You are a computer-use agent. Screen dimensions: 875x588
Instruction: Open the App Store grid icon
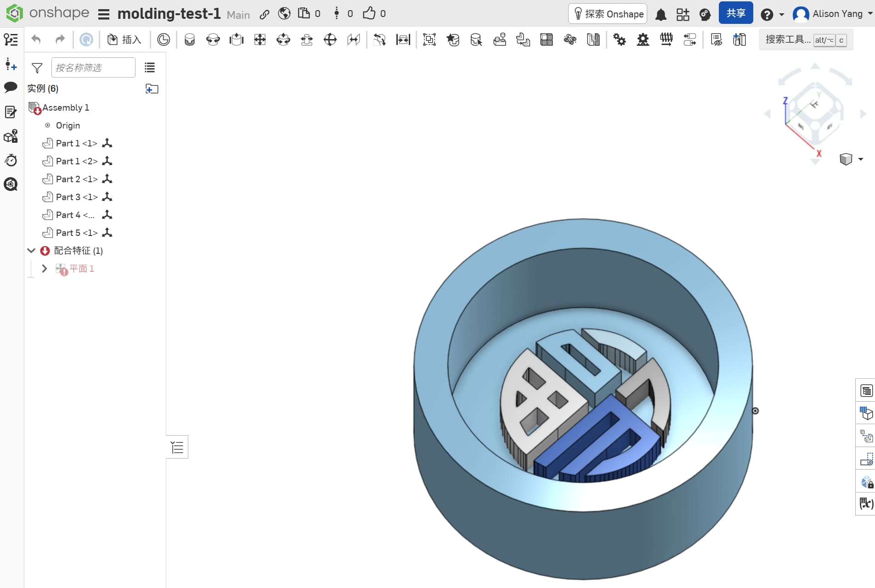pos(683,15)
